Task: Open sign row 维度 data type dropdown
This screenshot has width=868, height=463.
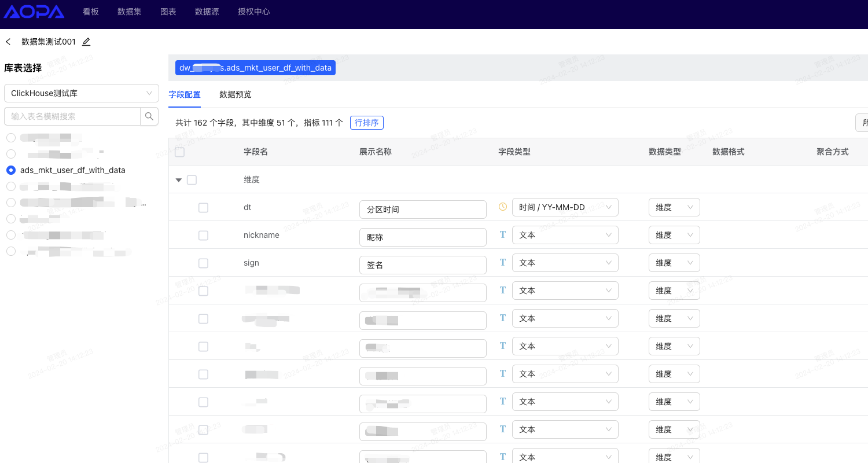Action: point(674,263)
